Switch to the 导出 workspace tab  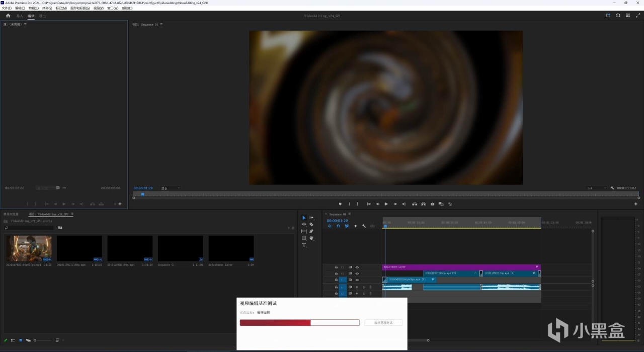[42, 16]
